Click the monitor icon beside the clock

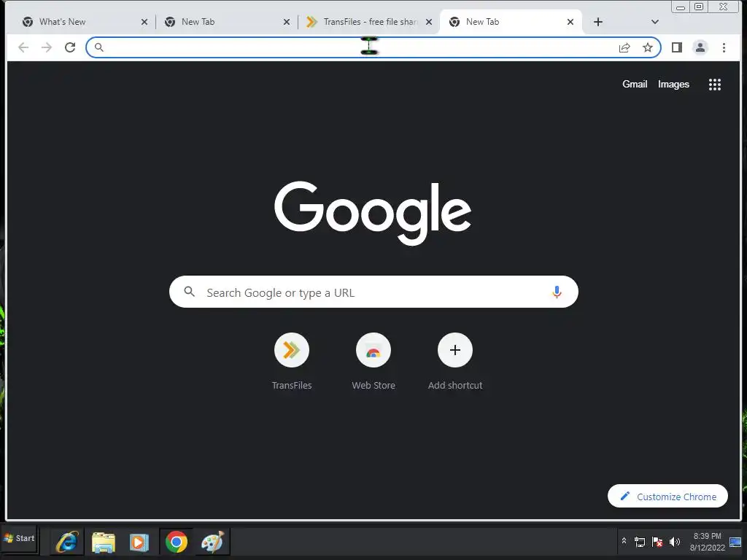coord(735,542)
